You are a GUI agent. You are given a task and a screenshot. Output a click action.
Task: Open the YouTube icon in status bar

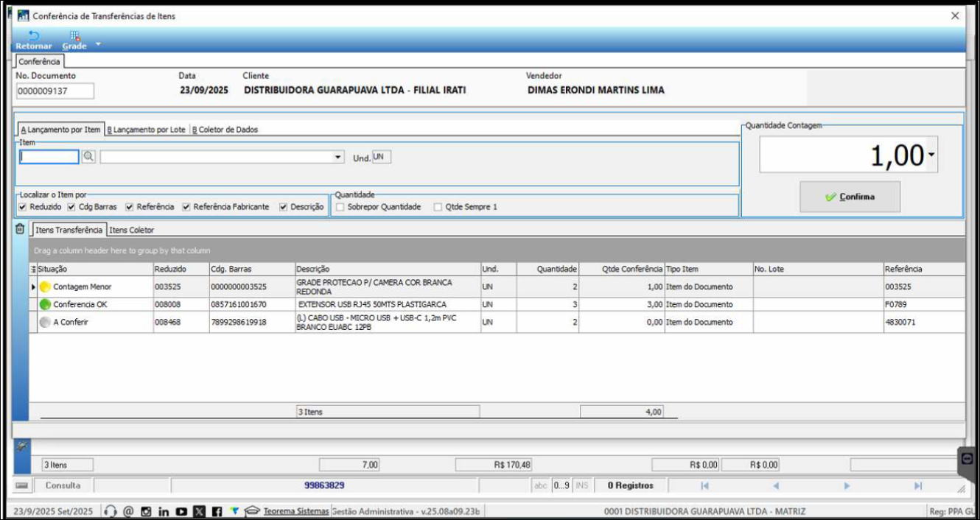(x=181, y=511)
